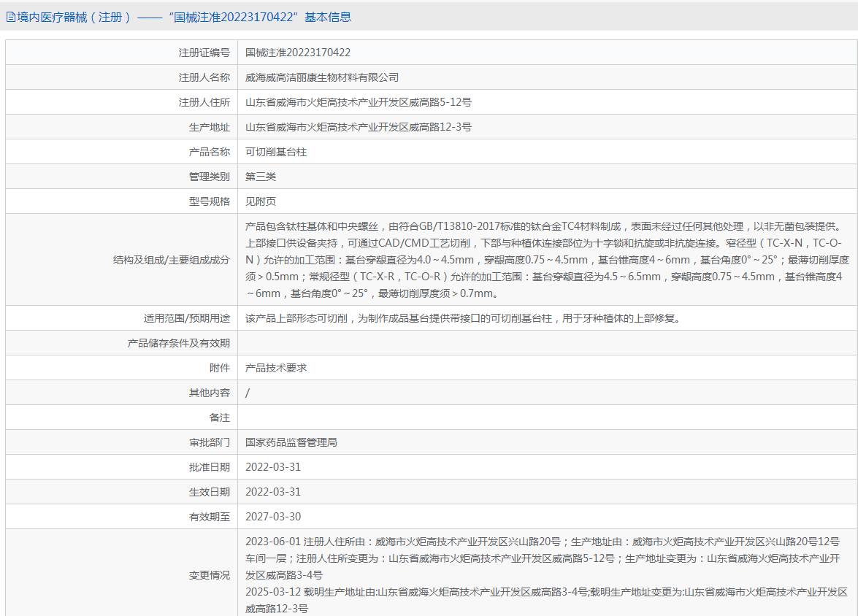Viewport: 858px width, 616px height.
Task: Click the 生产地址 value ending in 威高路12-3号
Action: click(359, 127)
